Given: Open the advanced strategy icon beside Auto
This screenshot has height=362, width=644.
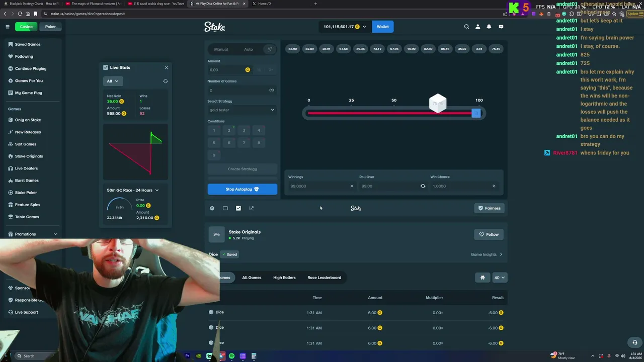Looking at the screenshot, I should click(x=270, y=49).
